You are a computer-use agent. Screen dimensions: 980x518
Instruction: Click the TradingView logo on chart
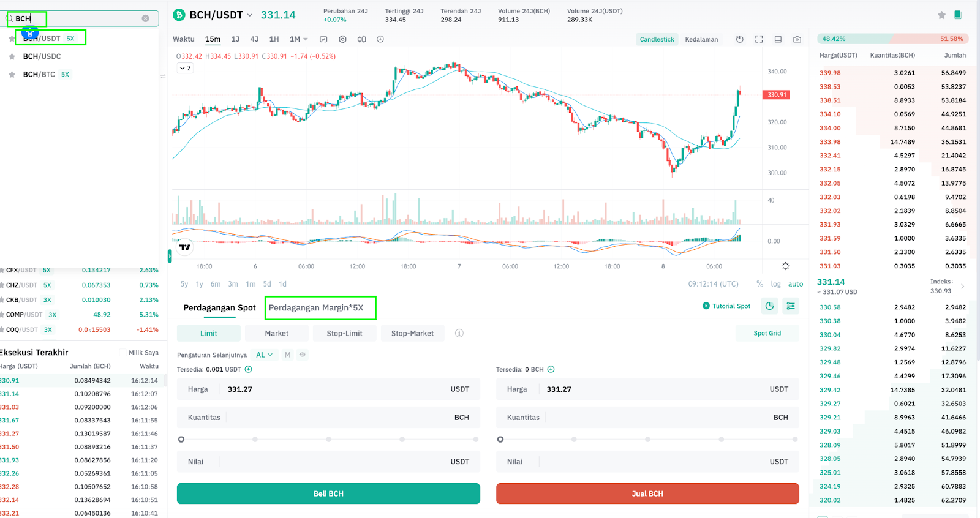(185, 247)
